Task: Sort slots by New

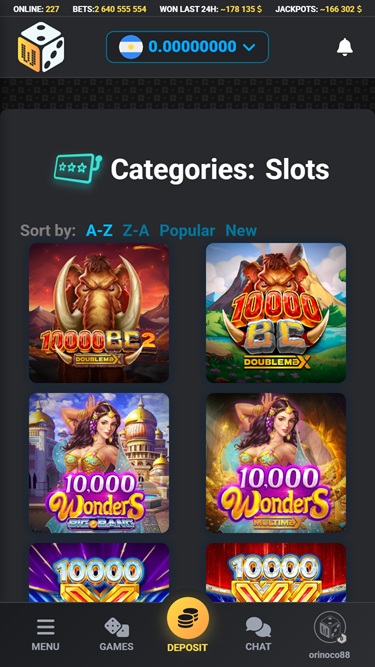Action: (x=241, y=231)
